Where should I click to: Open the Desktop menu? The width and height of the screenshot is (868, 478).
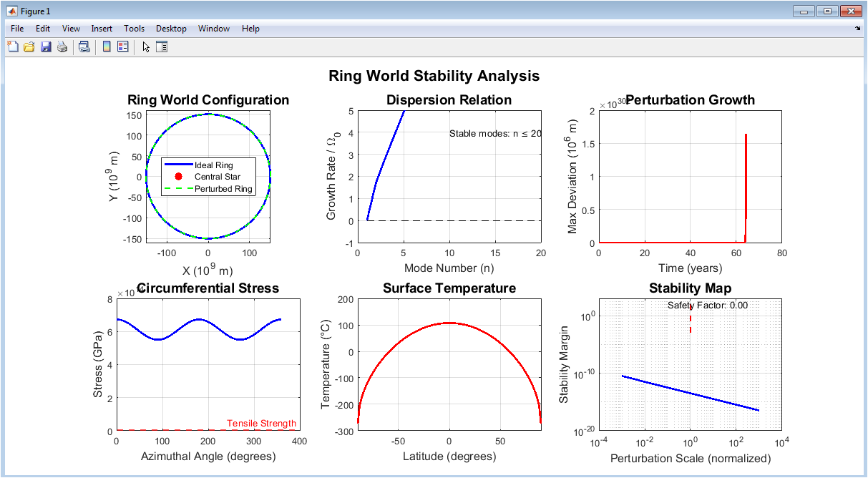click(x=171, y=29)
